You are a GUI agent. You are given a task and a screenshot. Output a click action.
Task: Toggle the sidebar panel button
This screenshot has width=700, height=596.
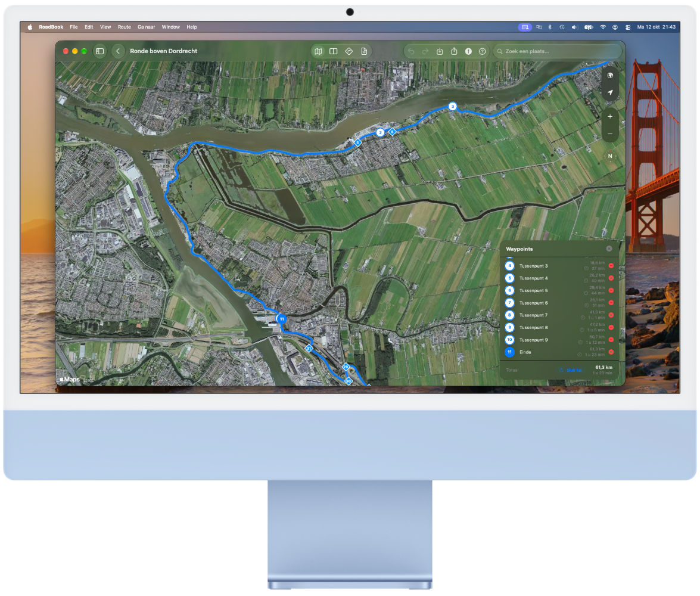click(x=100, y=51)
